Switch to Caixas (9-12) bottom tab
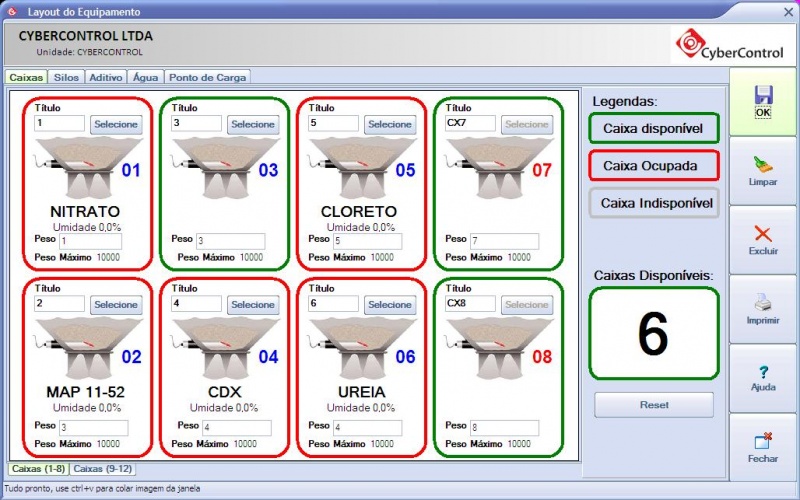Image resolution: width=800 pixels, height=500 pixels. point(103,468)
